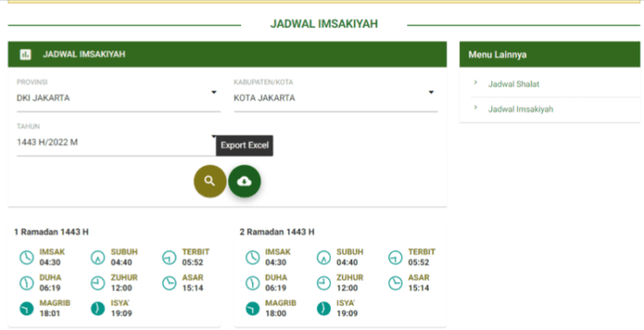The image size is (644, 330).
Task: Click Isya' time 19:09 in 1 Ramadan card
Action: [121, 313]
